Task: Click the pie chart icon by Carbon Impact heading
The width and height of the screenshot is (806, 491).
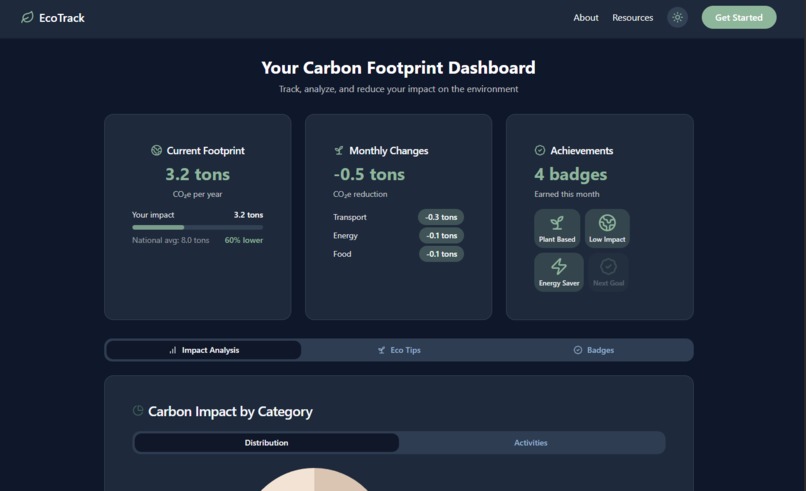Action: pyautogui.click(x=138, y=410)
